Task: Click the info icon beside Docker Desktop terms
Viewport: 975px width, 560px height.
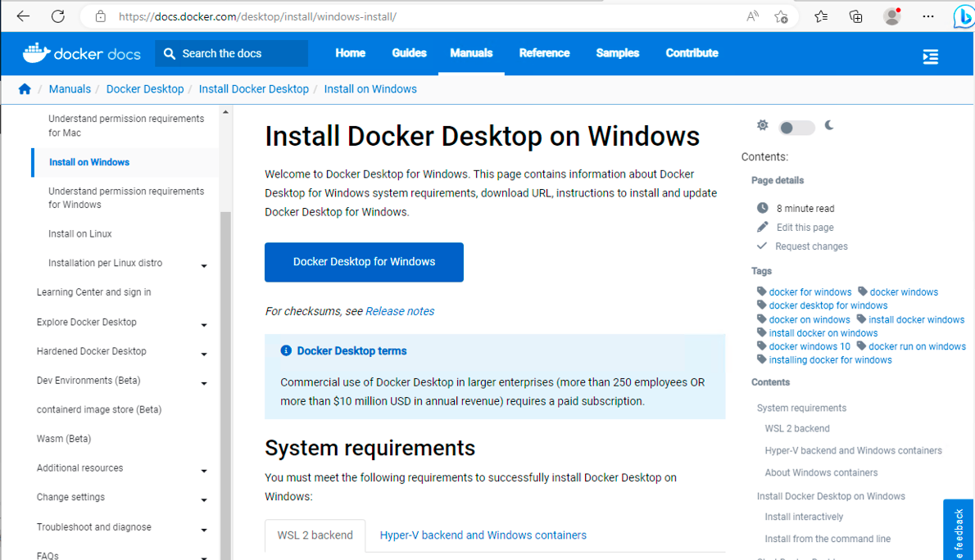Action: click(286, 350)
